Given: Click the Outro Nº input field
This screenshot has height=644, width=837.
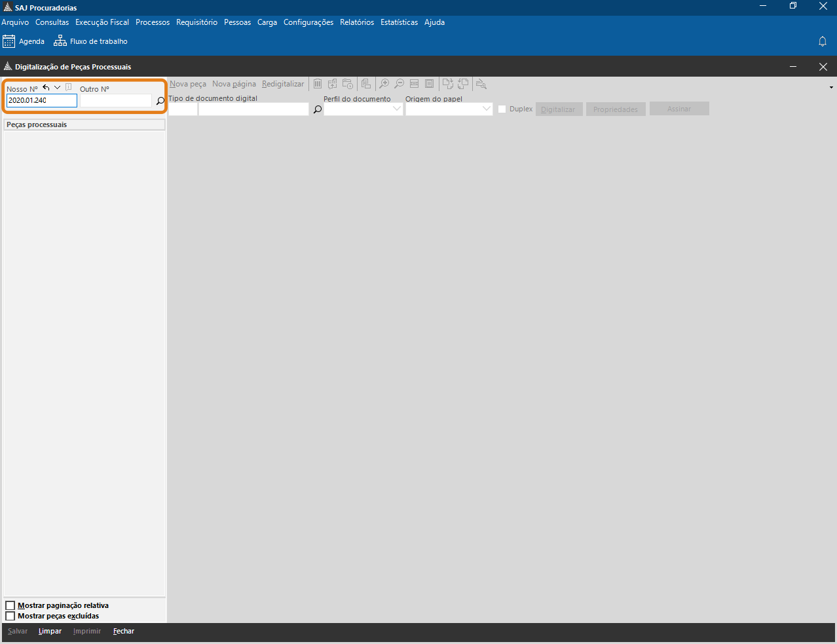Looking at the screenshot, I should point(115,101).
